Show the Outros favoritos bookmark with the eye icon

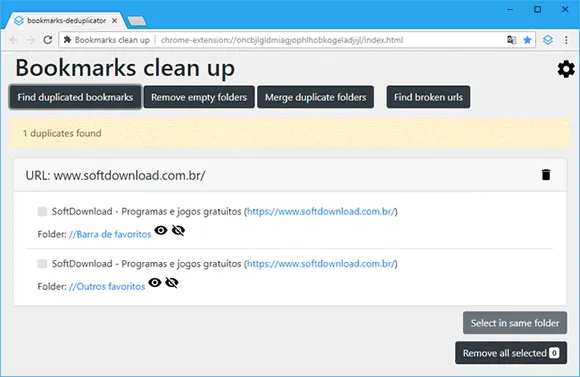[155, 283]
